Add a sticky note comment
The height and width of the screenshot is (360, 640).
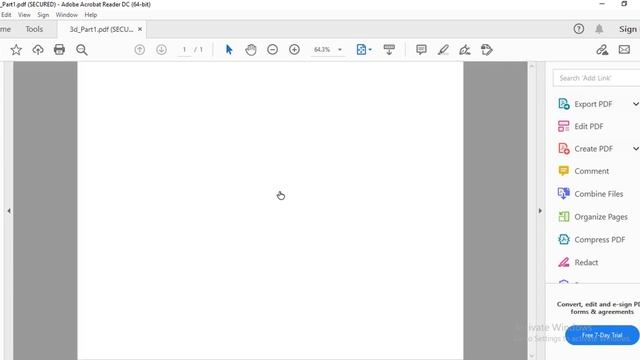421,50
